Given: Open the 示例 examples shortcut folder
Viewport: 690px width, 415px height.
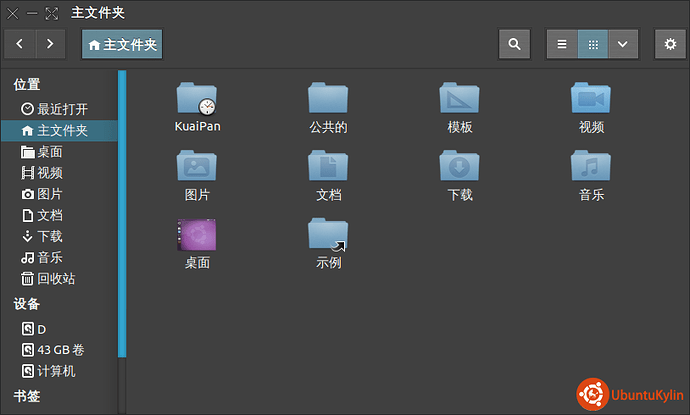Looking at the screenshot, I should [328, 236].
